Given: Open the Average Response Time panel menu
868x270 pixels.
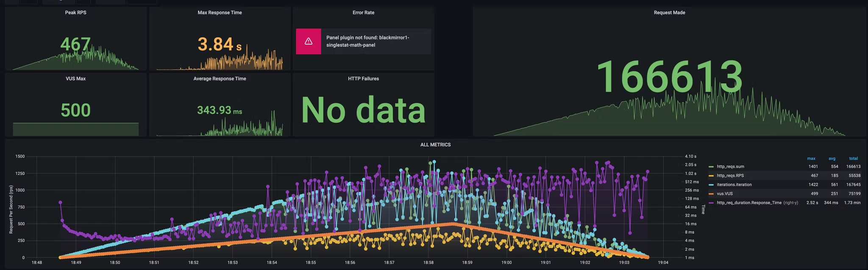Looking at the screenshot, I should point(220,79).
